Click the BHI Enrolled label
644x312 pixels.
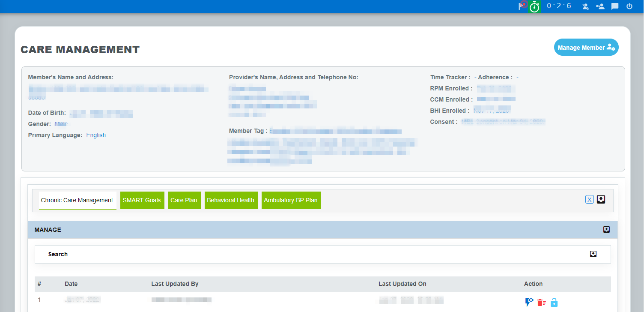tap(450, 111)
